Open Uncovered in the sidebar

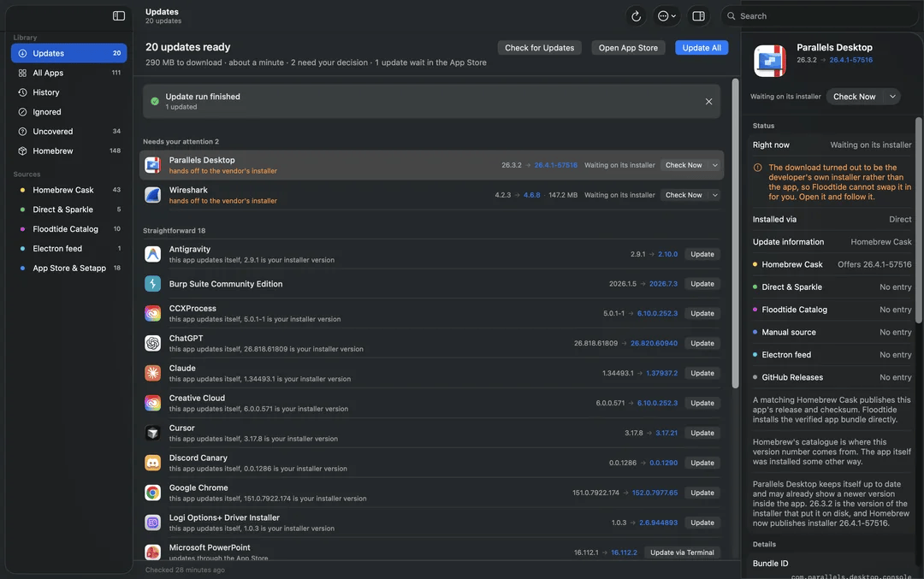[69, 132]
